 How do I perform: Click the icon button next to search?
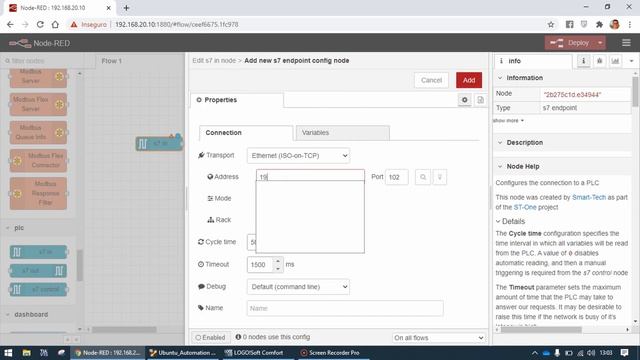click(440, 177)
